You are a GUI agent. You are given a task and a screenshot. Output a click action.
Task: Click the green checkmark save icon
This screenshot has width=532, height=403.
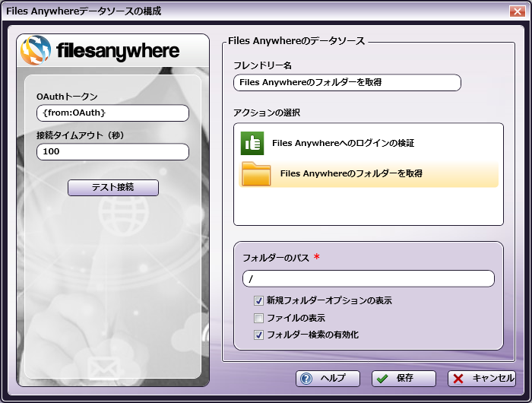point(382,379)
